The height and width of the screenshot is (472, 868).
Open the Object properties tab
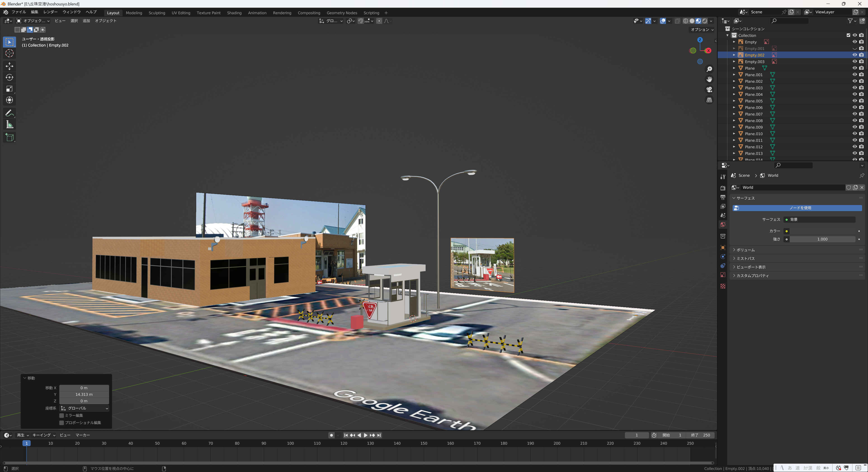pyautogui.click(x=722, y=248)
